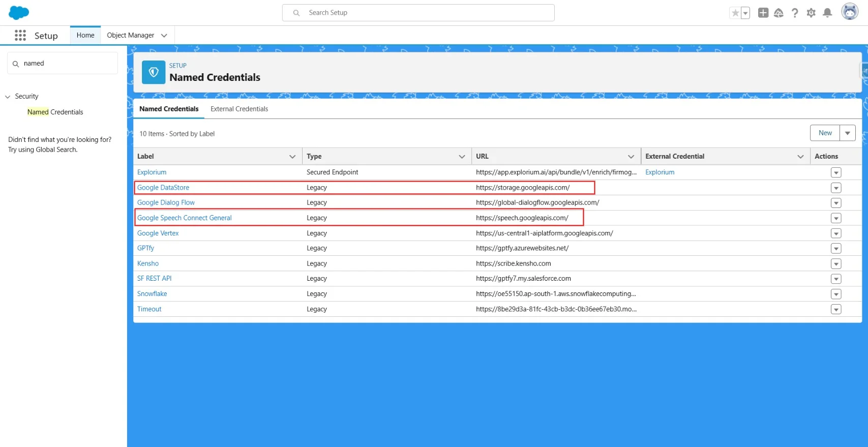Open the dropdown arrow beside New

coord(847,133)
